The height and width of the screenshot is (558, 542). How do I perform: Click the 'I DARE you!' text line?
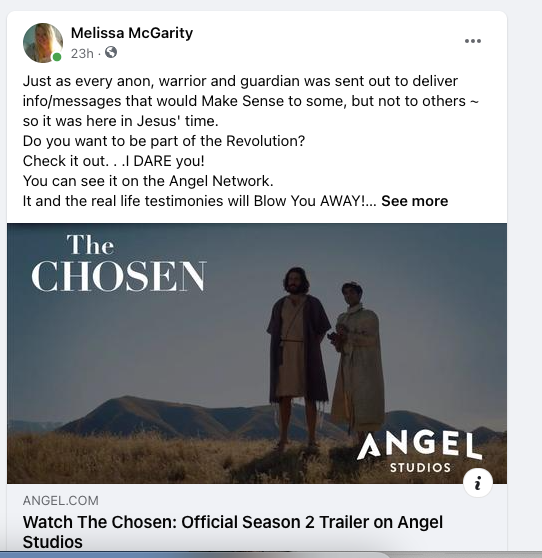[x=114, y=161]
